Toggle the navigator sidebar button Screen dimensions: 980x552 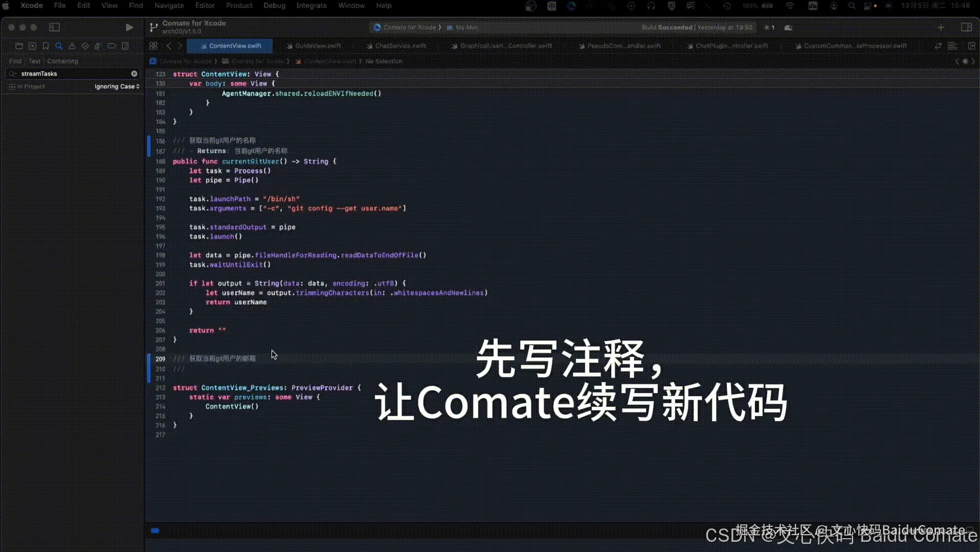pos(54,27)
